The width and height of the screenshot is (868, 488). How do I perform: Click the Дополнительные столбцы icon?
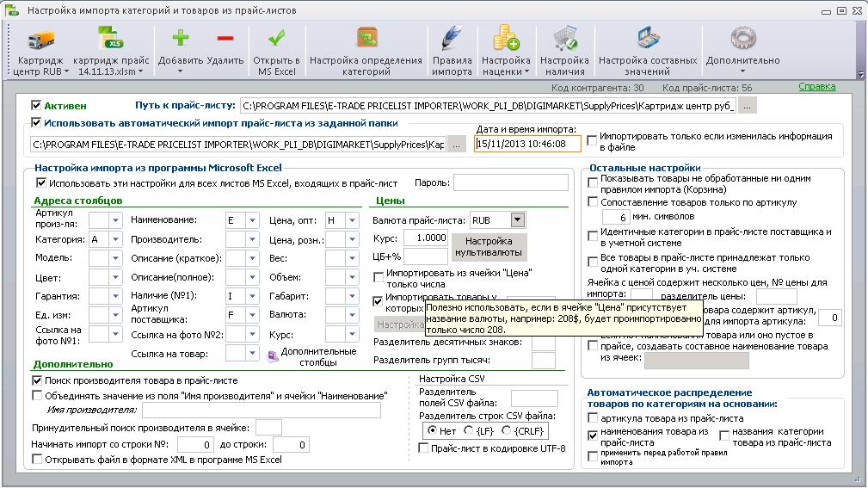tap(273, 356)
